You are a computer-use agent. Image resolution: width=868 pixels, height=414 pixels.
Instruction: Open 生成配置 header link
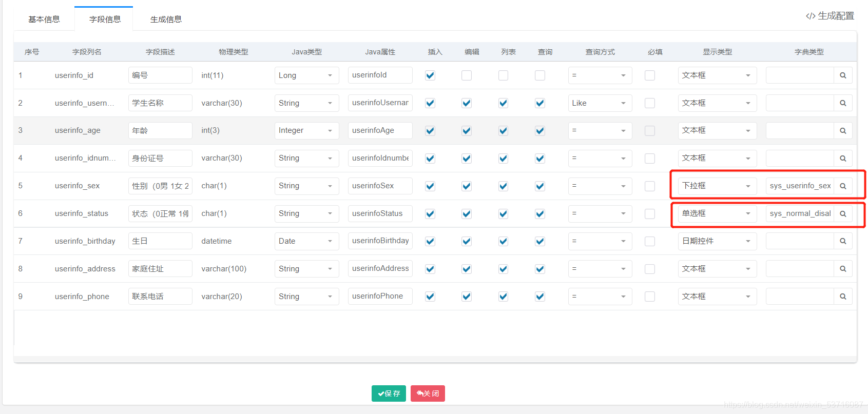point(830,16)
